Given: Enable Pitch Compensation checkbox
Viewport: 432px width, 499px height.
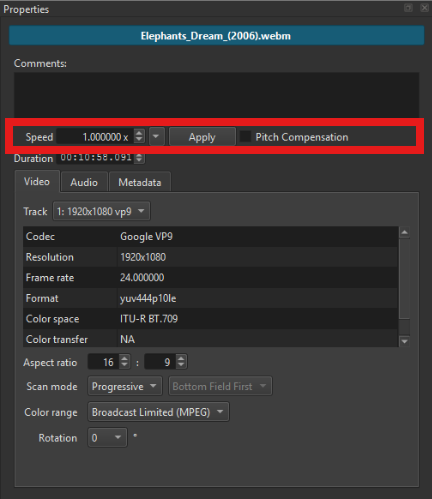Looking at the screenshot, I should coord(245,137).
